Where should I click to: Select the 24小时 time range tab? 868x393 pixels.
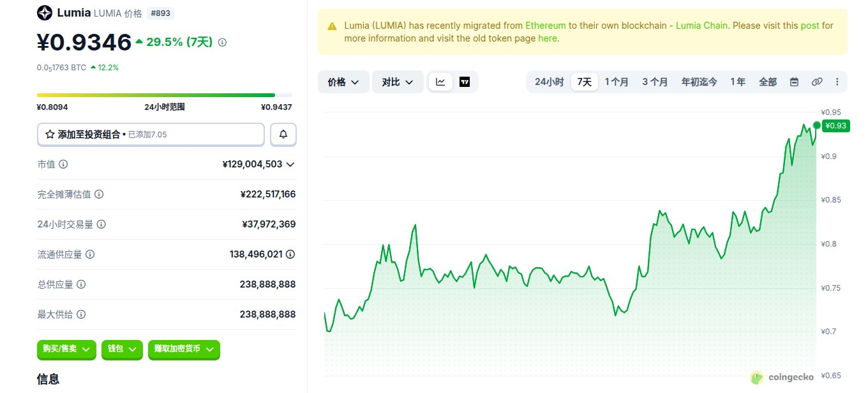click(549, 82)
